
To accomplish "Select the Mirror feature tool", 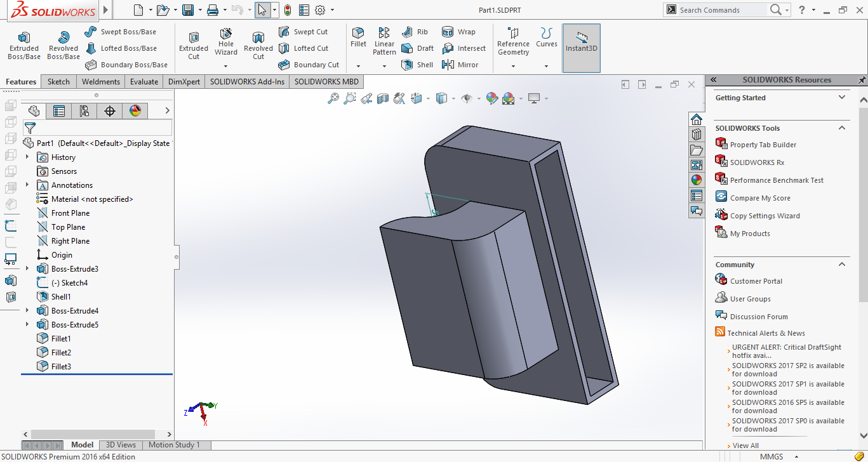I will [460, 65].
